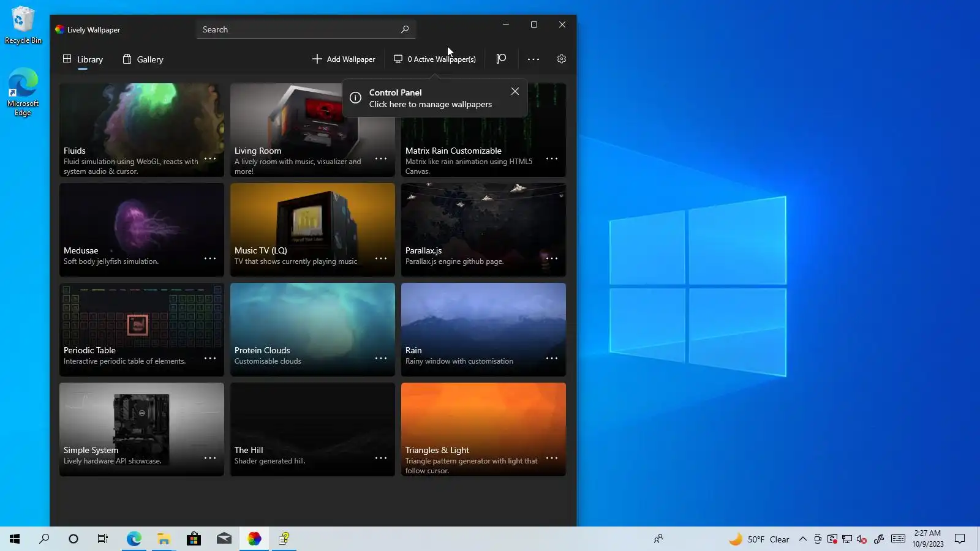Open the 50°F Clear weather widget
The height and width of the screenshot is (551, 980).
(x=759, y=539)
